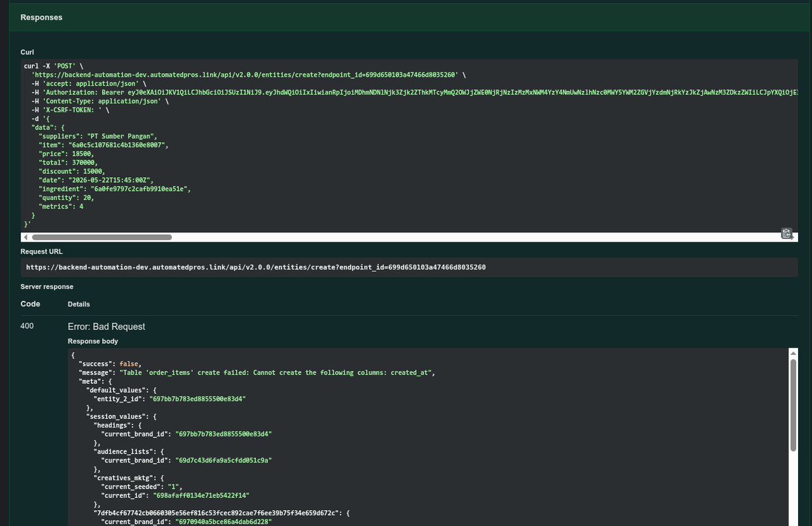Click the 'creatives_mktg' key line
Viewport: 812px width, 526px height.
129,478
